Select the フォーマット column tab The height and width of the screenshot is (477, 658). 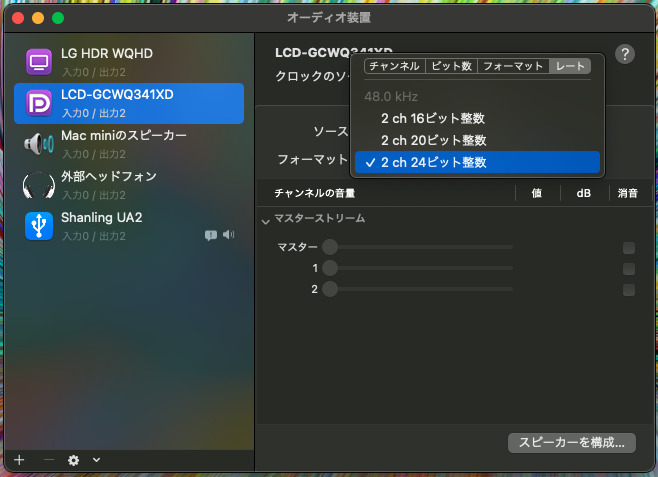(513, 66)
